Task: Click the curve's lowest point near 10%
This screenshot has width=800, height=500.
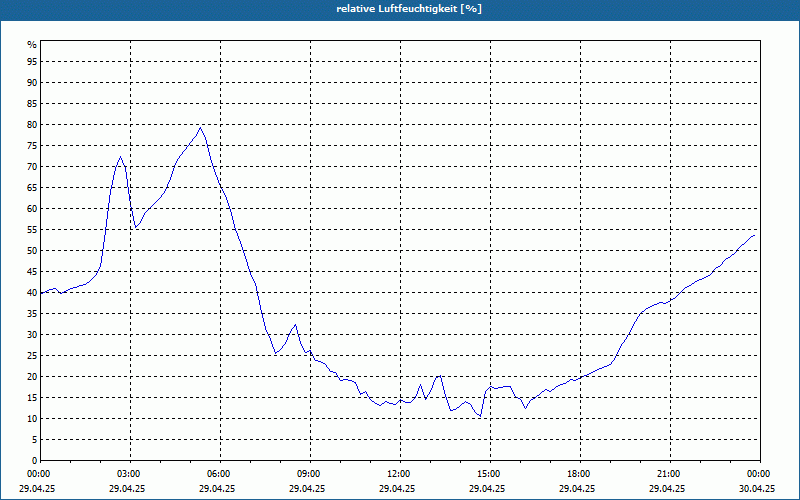Action: point(480,416)
